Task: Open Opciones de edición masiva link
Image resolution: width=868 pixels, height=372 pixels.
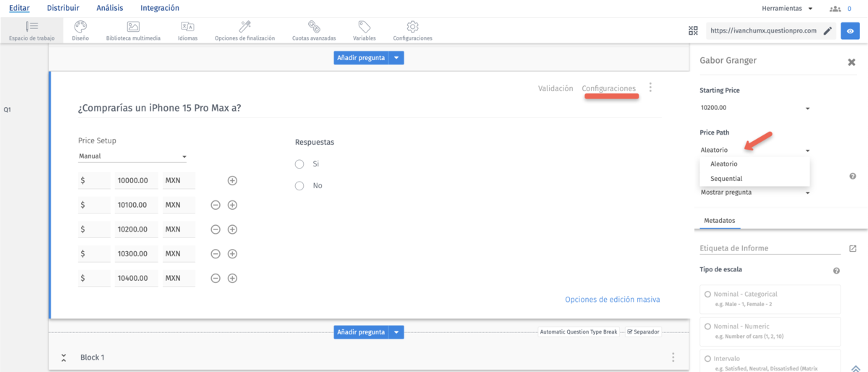Action: pos(613,300)
